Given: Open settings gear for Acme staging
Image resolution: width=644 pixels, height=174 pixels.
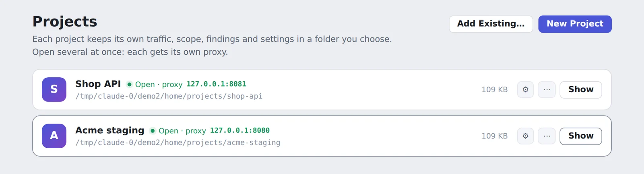Looking at the screenshot, I should pyautogui.click(x=525, y=136).
